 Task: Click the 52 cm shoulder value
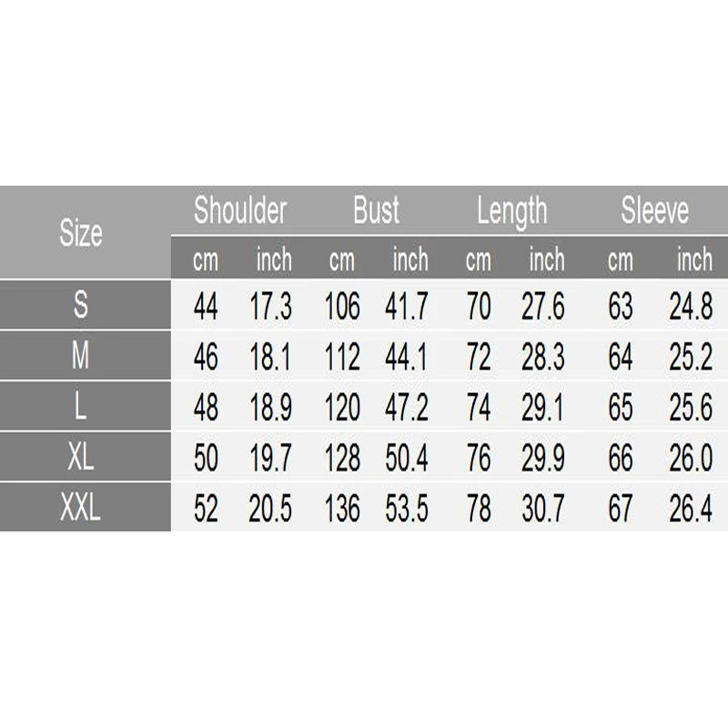pos(207,511)
